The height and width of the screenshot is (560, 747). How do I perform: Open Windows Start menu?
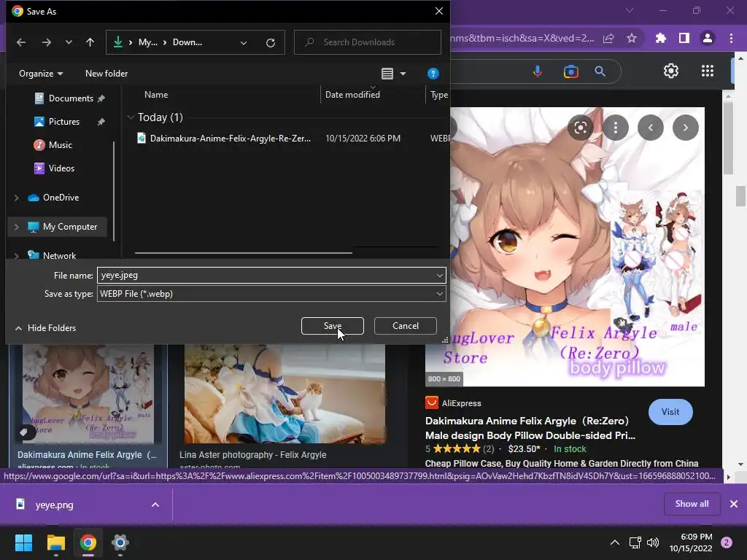click(x=23, y=542)
